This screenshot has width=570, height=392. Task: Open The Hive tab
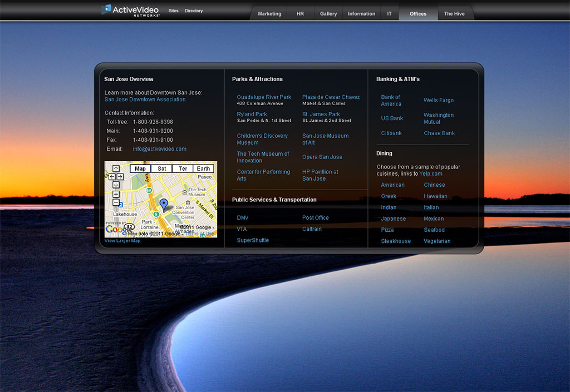[x=454, y=14]
